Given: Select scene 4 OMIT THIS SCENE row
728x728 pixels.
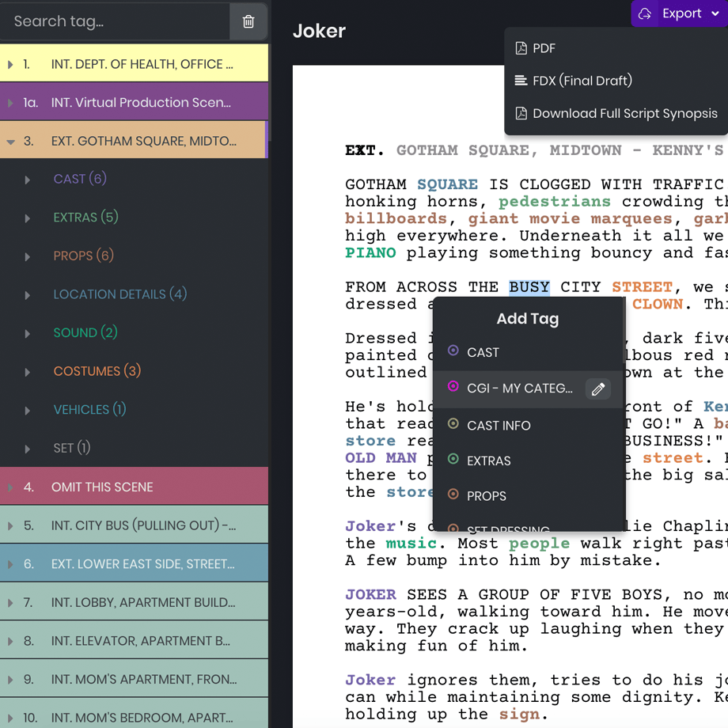Looking at the screenshot, I should 135,486.
